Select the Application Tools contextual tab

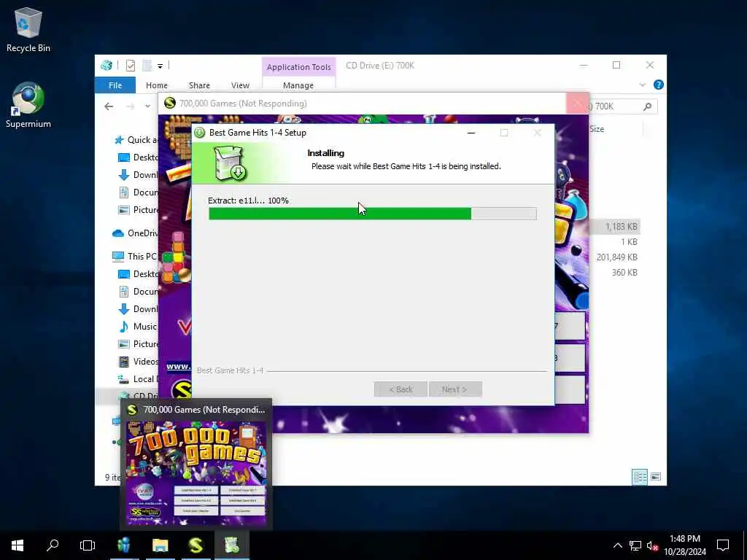(x=298, y=67)
